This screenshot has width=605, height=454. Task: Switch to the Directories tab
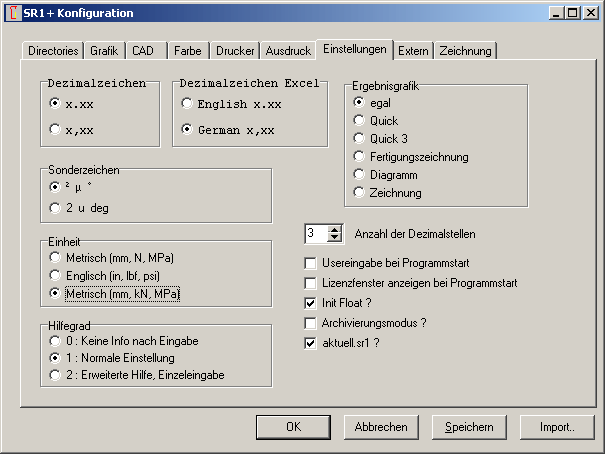point(53,50)
